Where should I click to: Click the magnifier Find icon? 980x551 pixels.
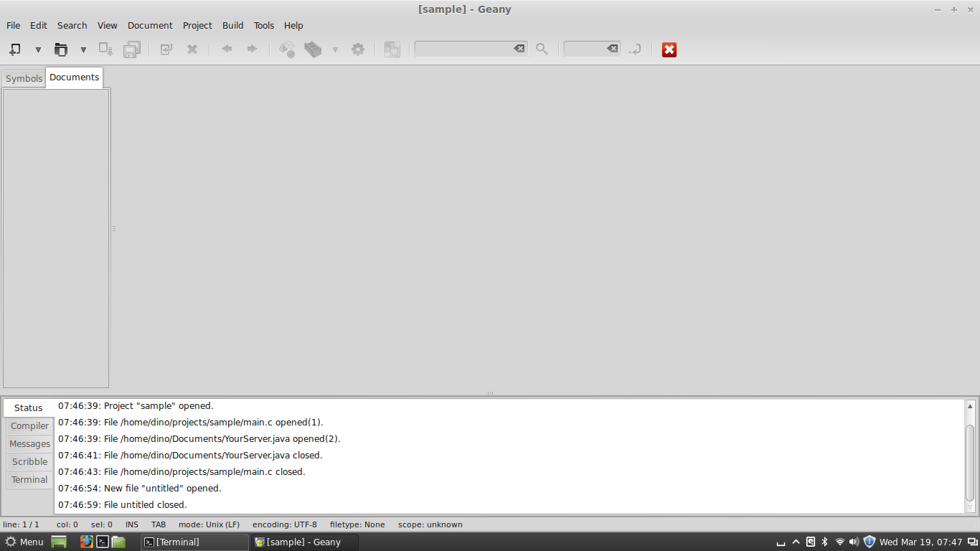[x=542, y=50]
